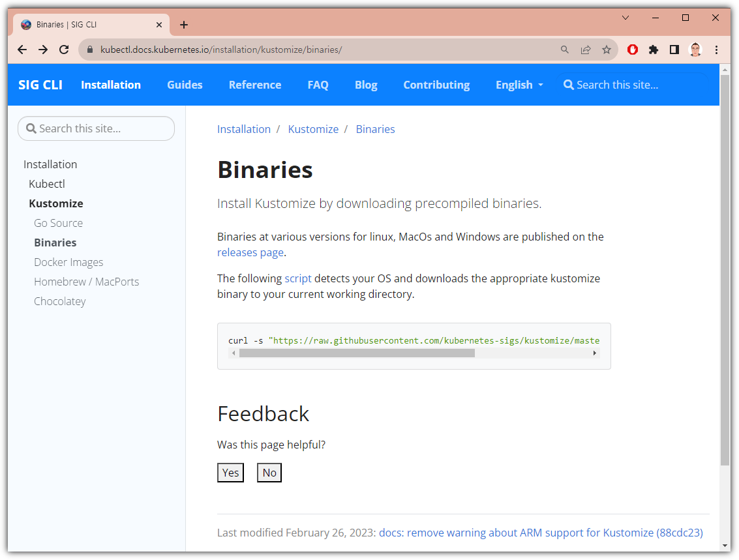Open Reference in the top navbar

pyautogui.click(x=255, y=85)
